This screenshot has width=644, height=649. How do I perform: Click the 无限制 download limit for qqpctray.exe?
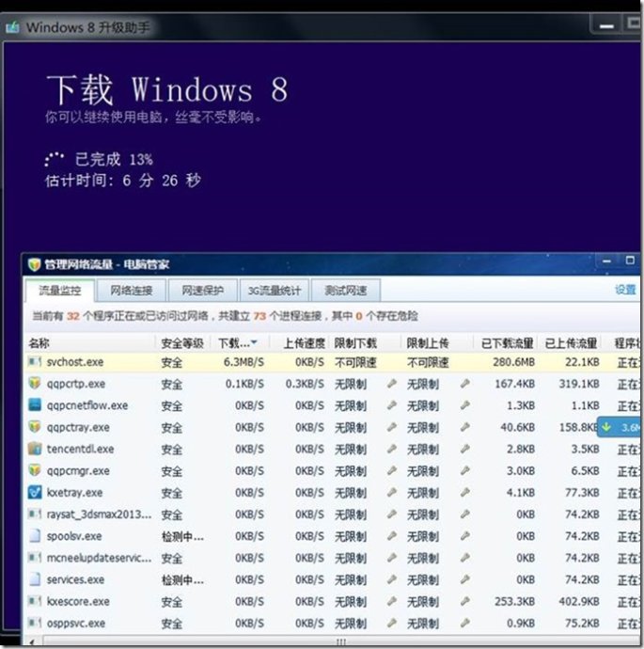point(351,427)
